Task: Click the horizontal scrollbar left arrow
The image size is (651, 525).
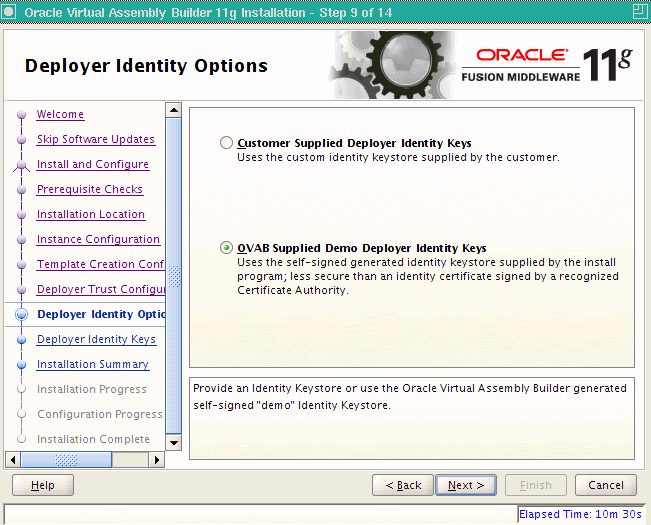Action: (x=13, y=459)
